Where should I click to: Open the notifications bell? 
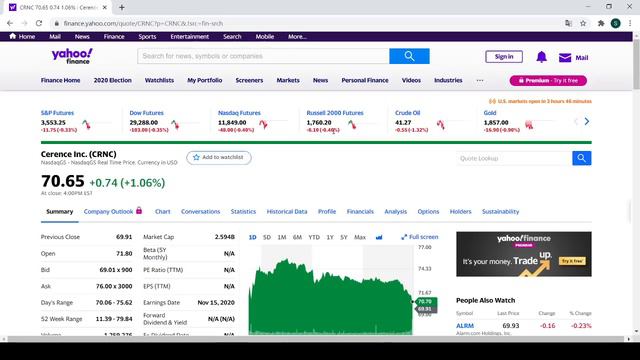tap(541, 57)
